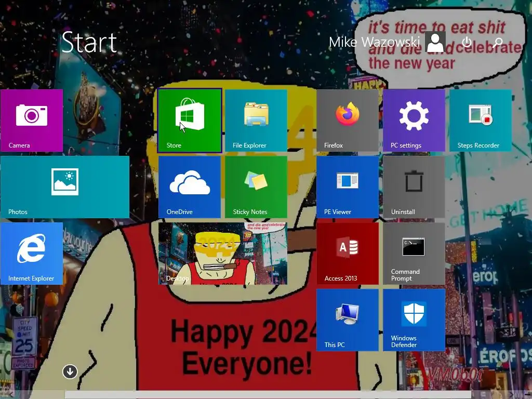Click the Mike Wazowski account name

pos(375,42)
